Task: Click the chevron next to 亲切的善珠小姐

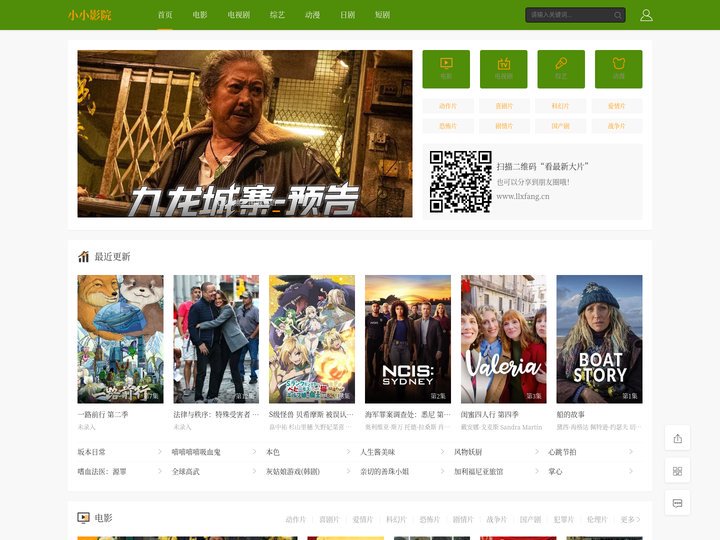Action: click(443, 472)
